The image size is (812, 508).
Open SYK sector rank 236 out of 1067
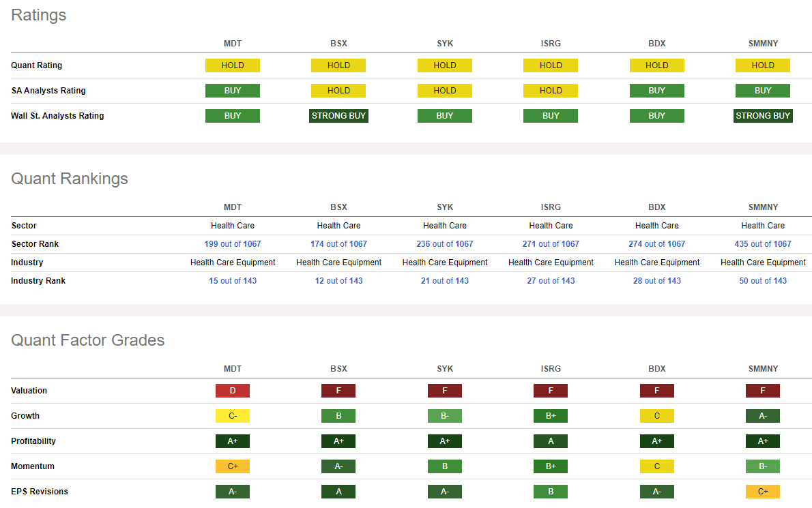pyautogui.click(x=445, y=243)
